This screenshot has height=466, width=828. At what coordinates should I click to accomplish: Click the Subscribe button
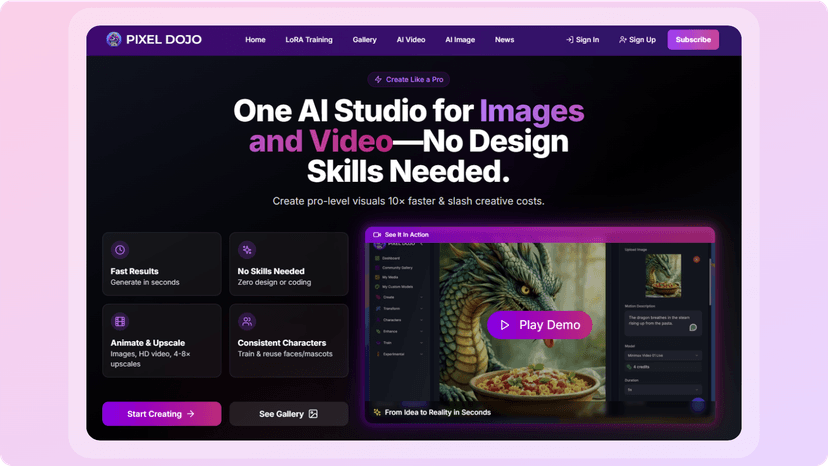tap(693, 40)
